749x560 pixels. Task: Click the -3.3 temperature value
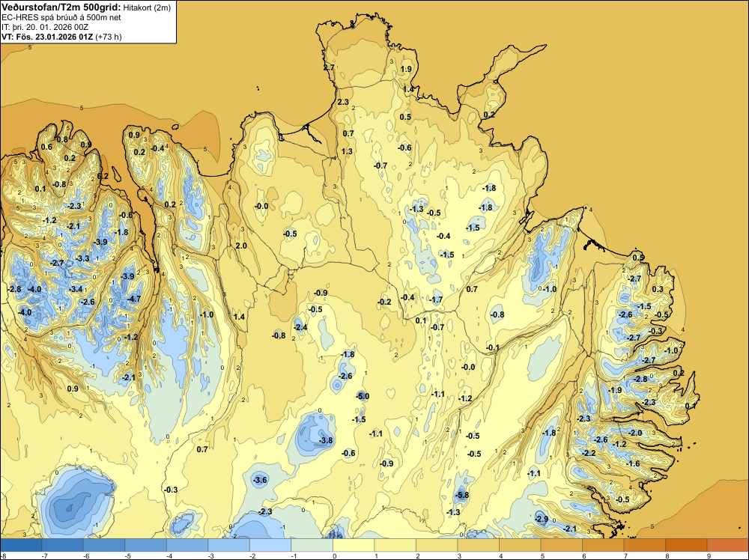[82, 258]
